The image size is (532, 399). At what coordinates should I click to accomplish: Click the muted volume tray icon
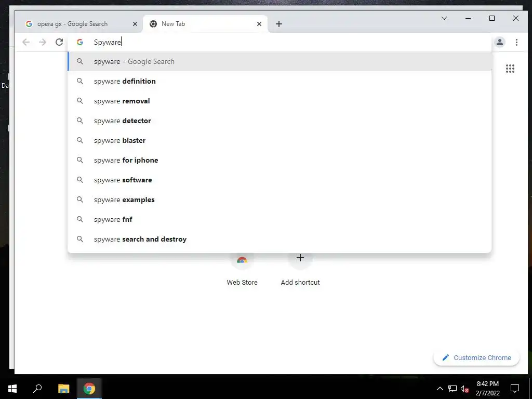pyautogui.click(x=465, y=389)
